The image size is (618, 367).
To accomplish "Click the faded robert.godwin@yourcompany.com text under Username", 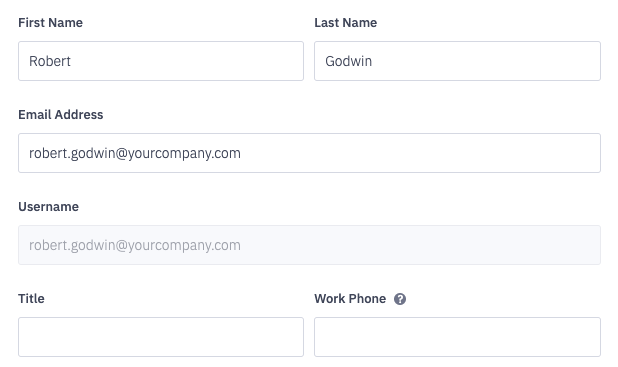I will click(135, 245).
